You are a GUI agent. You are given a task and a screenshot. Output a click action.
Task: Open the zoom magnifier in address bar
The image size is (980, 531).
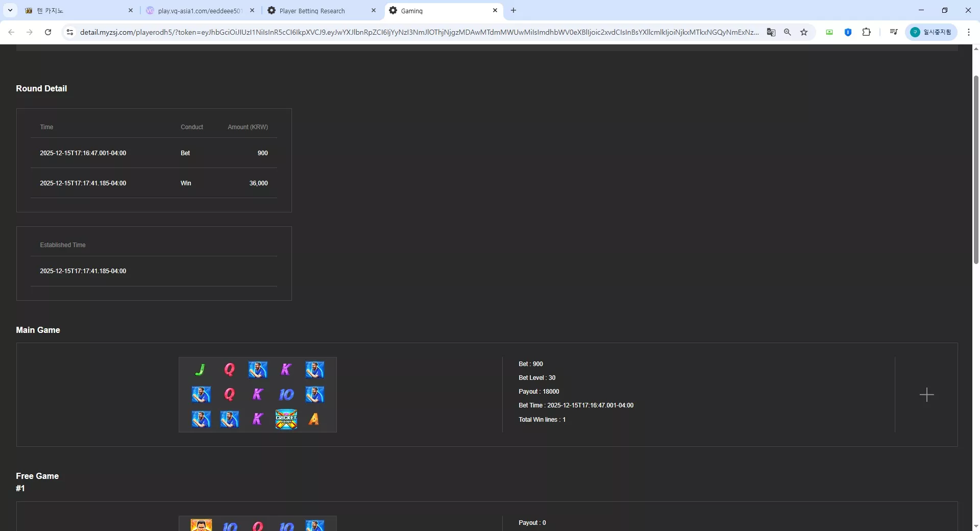click(x=788, y=32)
